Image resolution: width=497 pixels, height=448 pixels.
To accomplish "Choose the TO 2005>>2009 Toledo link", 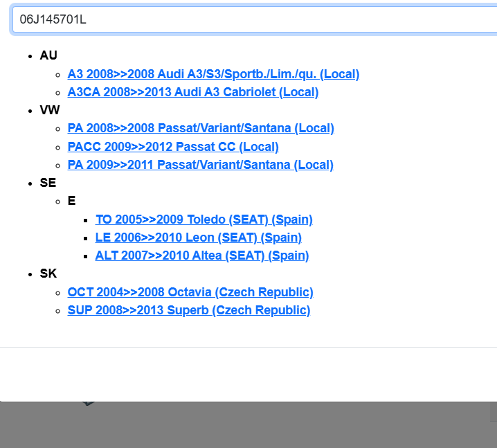I will point(204,219).
